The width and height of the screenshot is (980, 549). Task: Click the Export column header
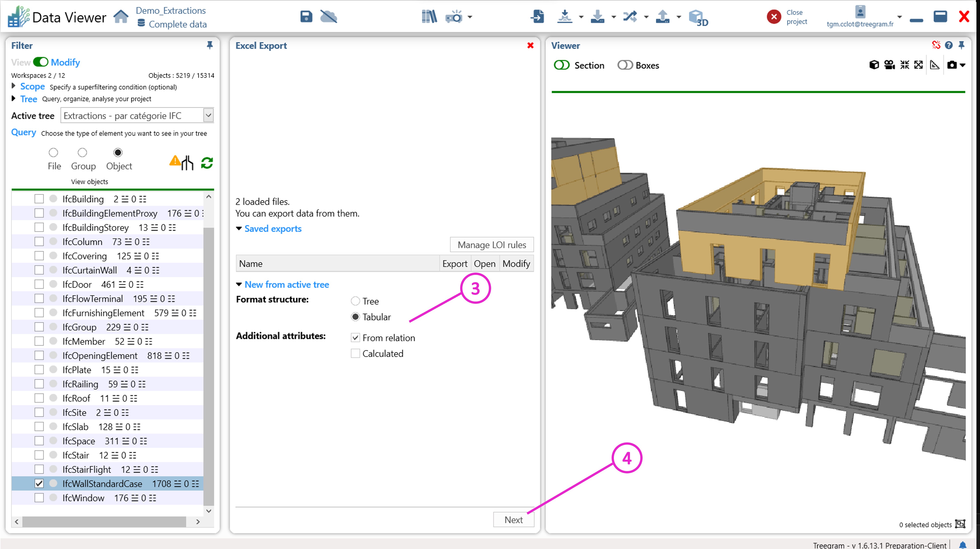pos(455,263)
